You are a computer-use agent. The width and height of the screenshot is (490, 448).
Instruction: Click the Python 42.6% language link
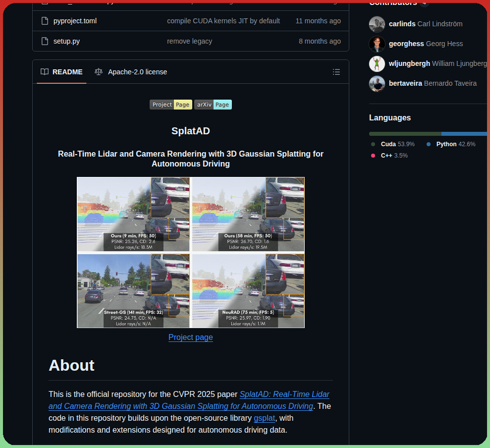point(451,144)
